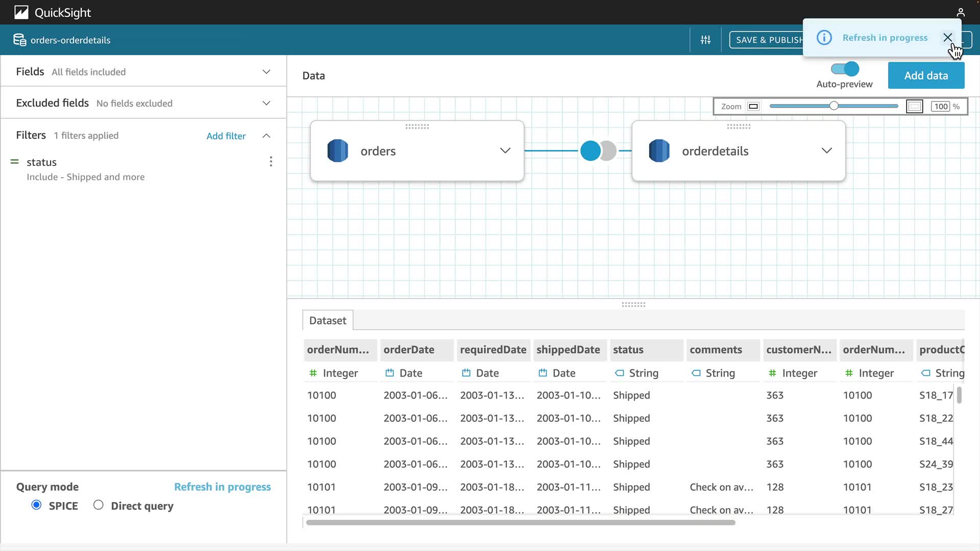Click the join icon between tables
This screenshot has width=980, height=551.
(598, 151)
